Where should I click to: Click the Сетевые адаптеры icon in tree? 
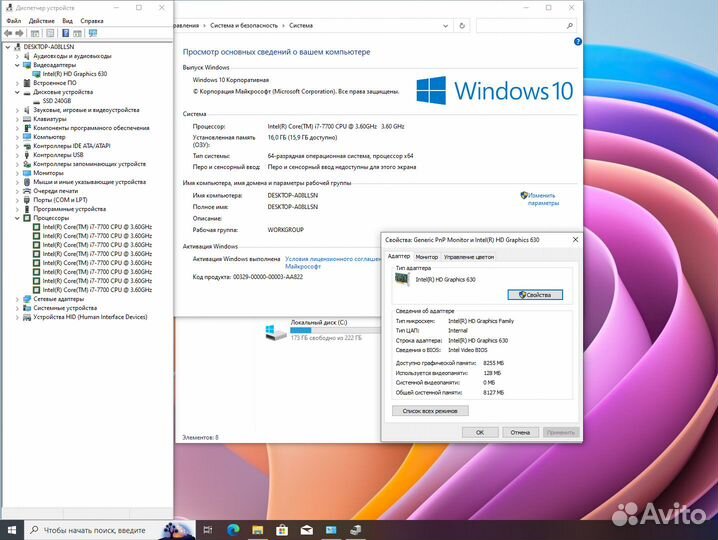[x=27, y=299]
